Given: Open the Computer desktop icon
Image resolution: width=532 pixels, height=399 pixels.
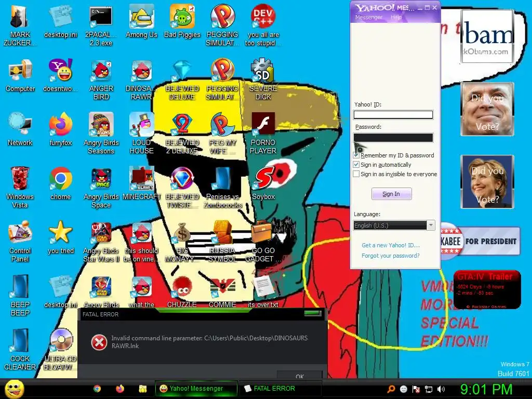Looking at the screenshot, I should [20, 75].
